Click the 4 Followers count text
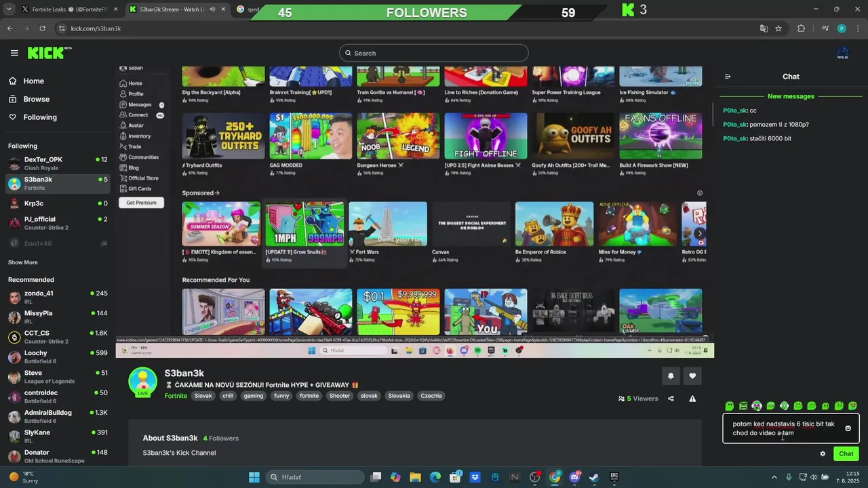Viewport: 868px width, 488px height. 221,439
